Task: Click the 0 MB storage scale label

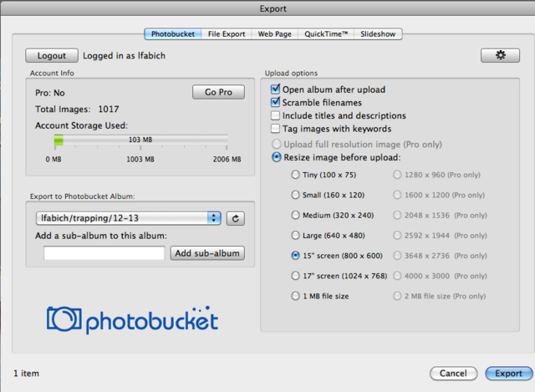Action: (53, 160)
